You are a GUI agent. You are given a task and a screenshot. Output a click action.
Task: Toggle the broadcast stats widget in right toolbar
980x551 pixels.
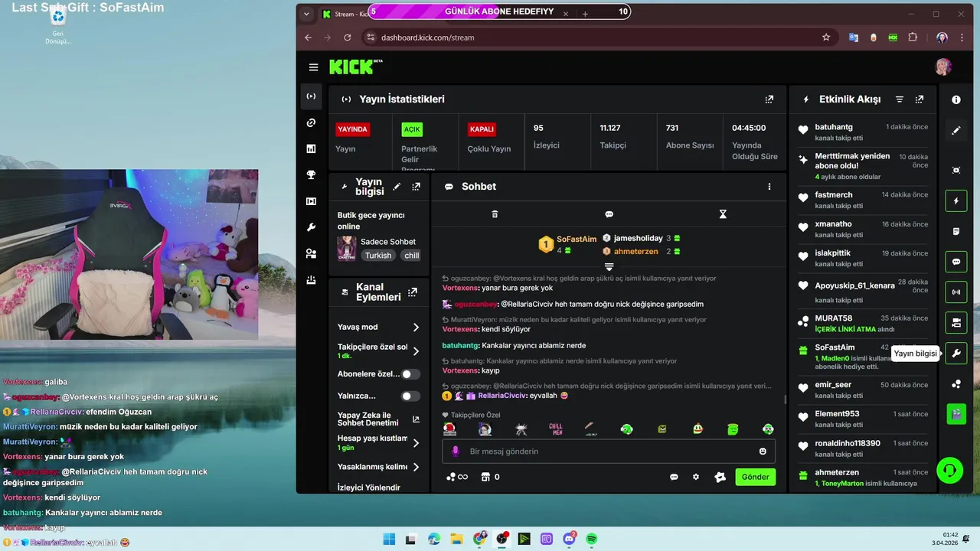click(x=956, y=292)
